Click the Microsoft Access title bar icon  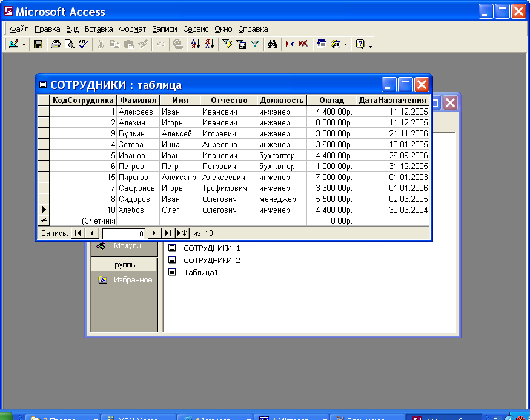coord(8,12)
